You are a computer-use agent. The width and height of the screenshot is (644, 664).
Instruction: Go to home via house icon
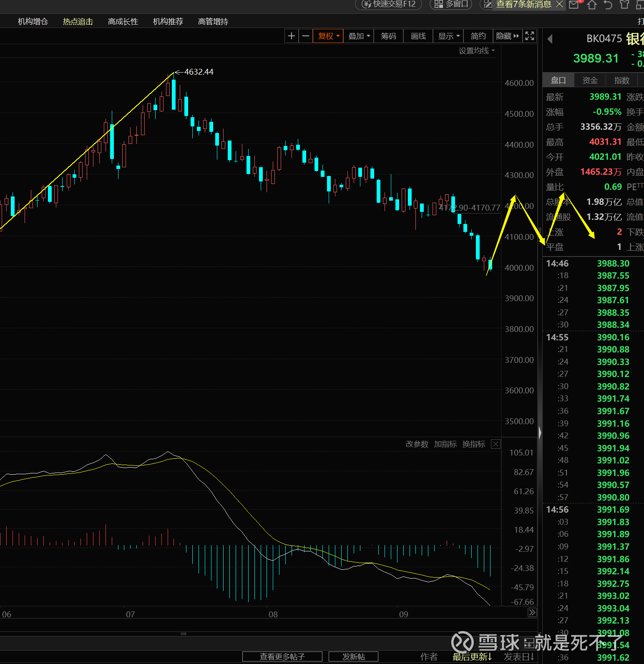point(592,5)
